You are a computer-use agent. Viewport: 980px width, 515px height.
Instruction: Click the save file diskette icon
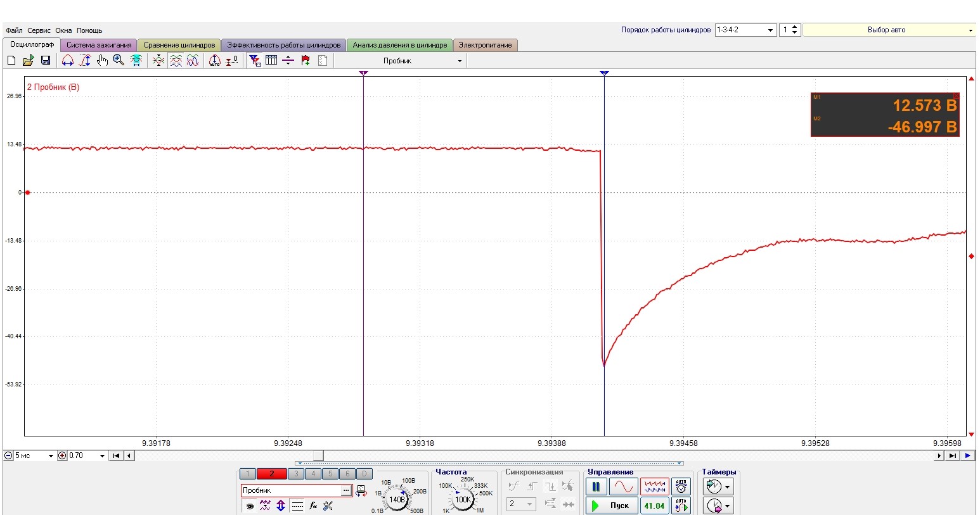point(46,60)
